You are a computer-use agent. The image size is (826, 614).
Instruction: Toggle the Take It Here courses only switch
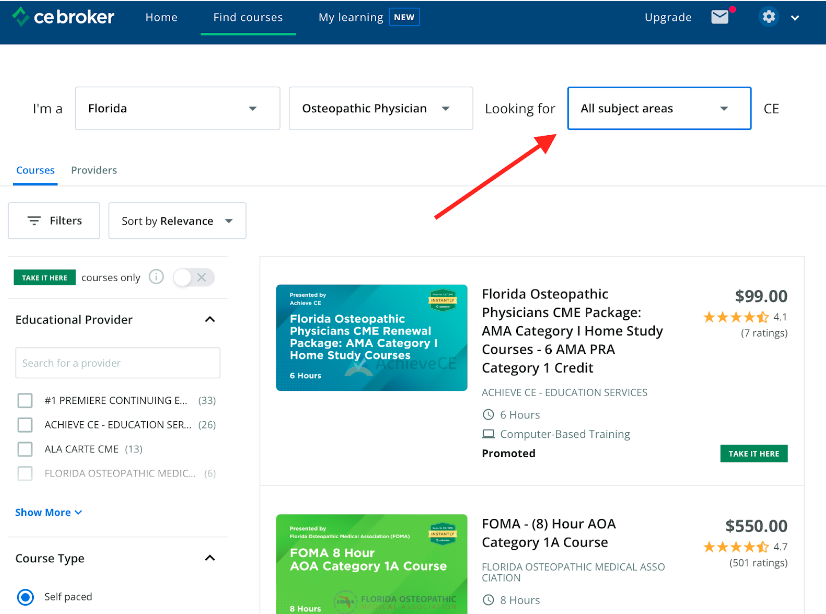(x=194, y=278)
